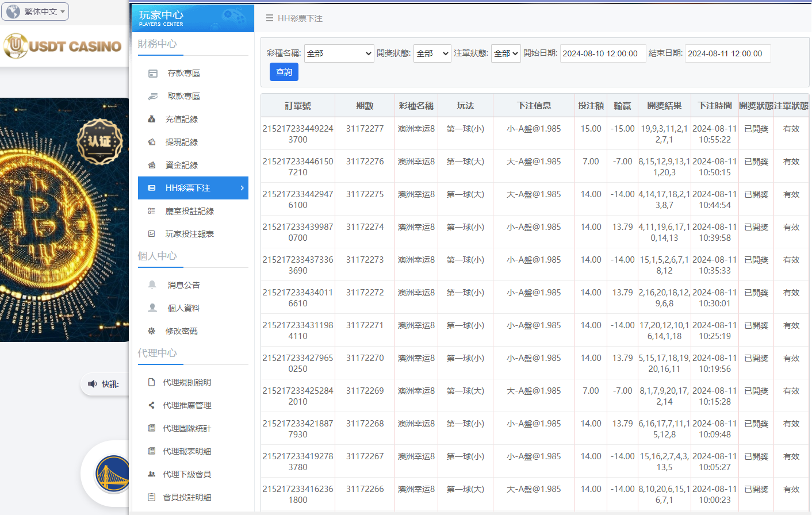Open the 開獎狀態 dropdown
812x515 pixels.
[x=432, y=53]
